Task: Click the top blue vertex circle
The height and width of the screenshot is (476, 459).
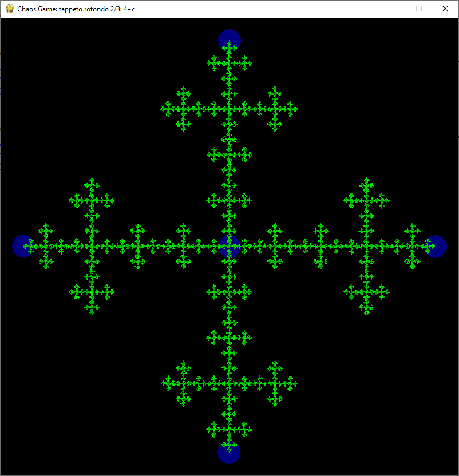Action: pyautogui.click(x=230, y=41)
